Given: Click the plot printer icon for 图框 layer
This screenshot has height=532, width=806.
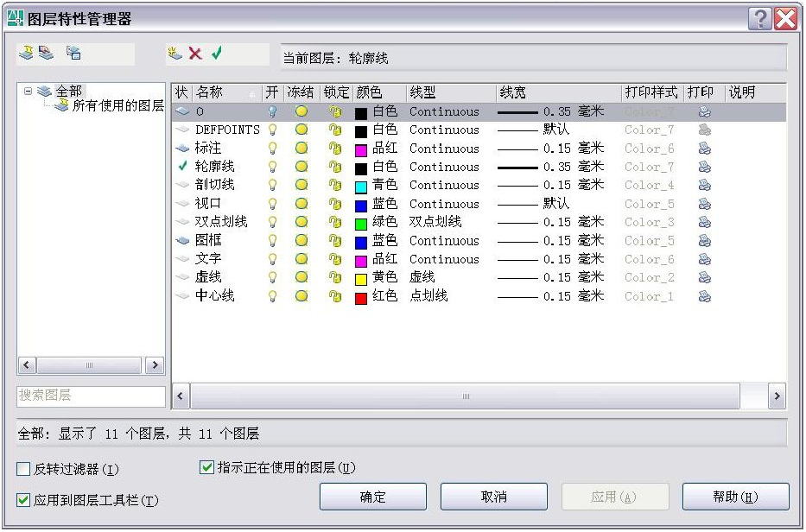Looking at the screenshot, I should [705, 241].
